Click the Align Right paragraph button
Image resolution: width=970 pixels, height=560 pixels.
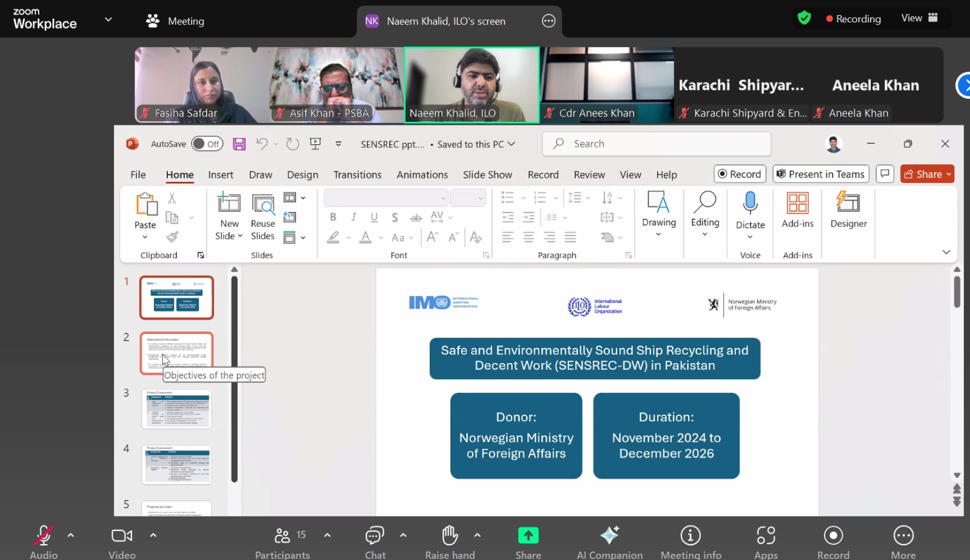[x=549, y=237]
